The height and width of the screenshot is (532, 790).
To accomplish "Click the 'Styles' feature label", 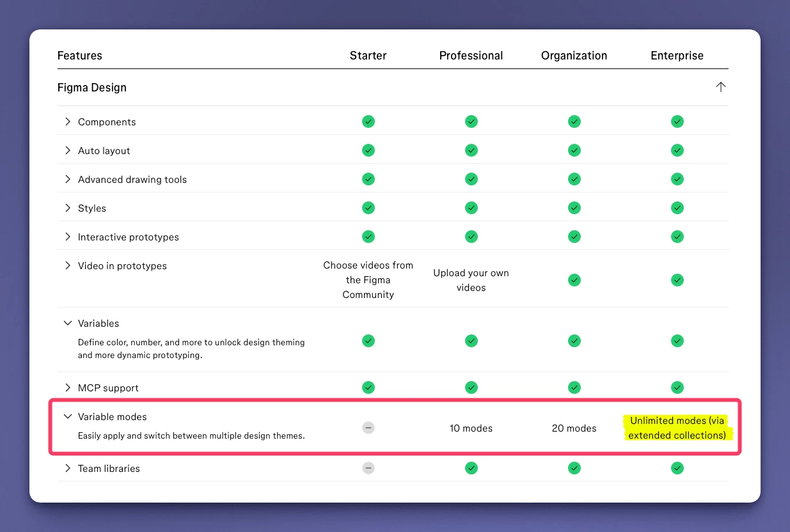I will [x=92, y=208].
